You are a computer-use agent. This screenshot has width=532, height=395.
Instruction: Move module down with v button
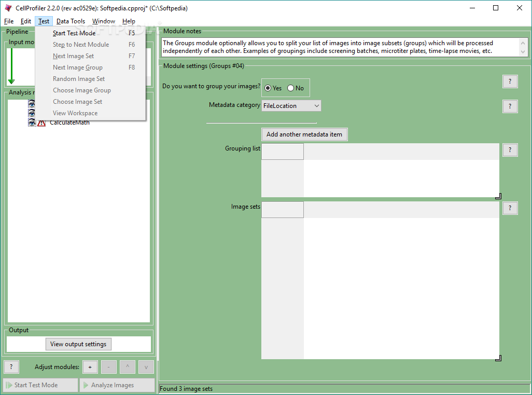pyautogui.click(x=146, y=367)
